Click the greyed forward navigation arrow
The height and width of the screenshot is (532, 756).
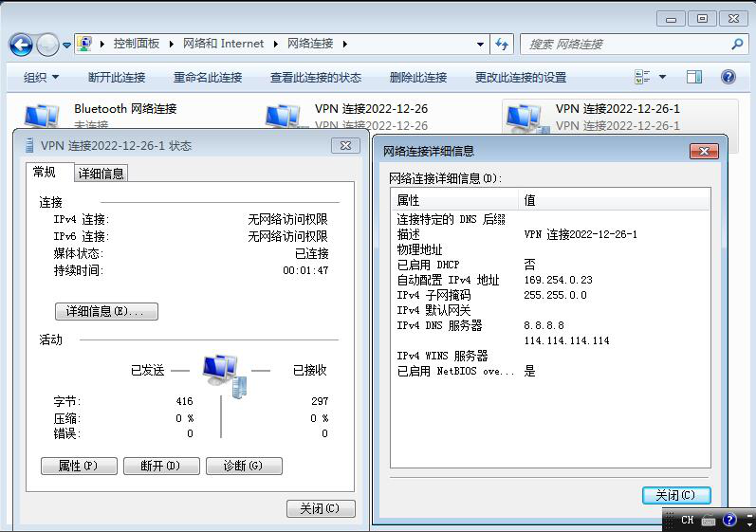47,46
